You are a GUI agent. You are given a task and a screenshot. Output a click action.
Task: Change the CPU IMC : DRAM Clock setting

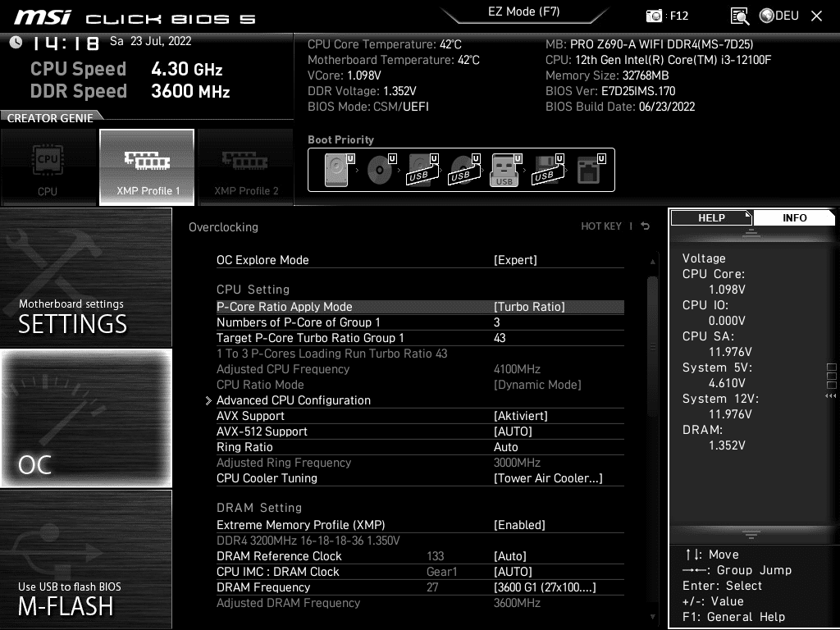[x=420, y=572]
